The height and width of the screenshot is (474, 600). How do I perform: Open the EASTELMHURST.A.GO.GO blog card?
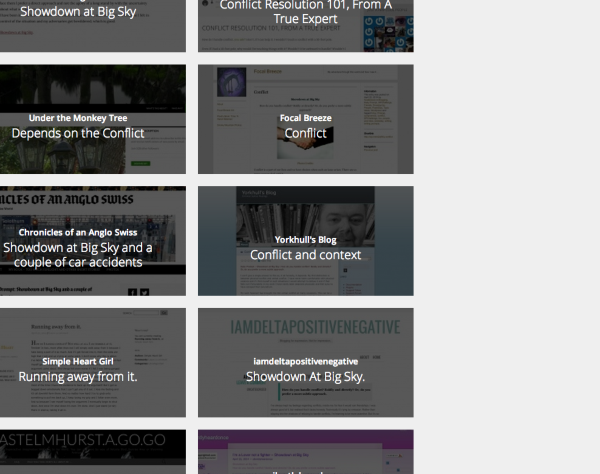point(93,452)
